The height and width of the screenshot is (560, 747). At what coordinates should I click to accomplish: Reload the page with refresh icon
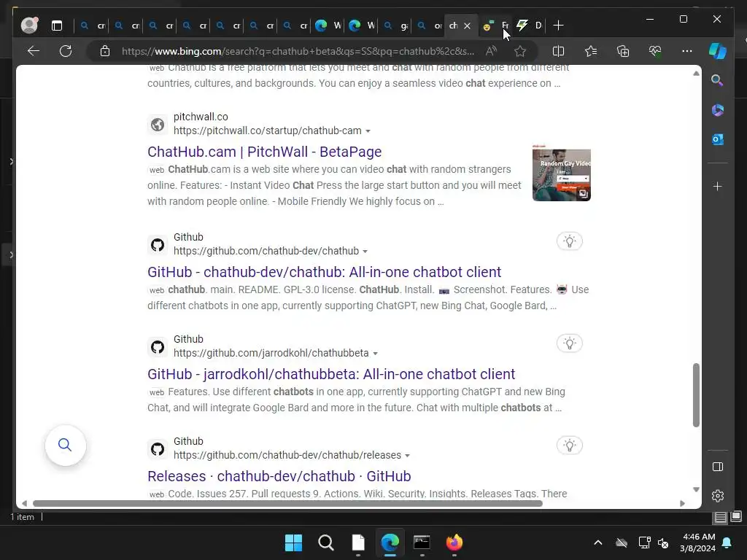point(66,51)
